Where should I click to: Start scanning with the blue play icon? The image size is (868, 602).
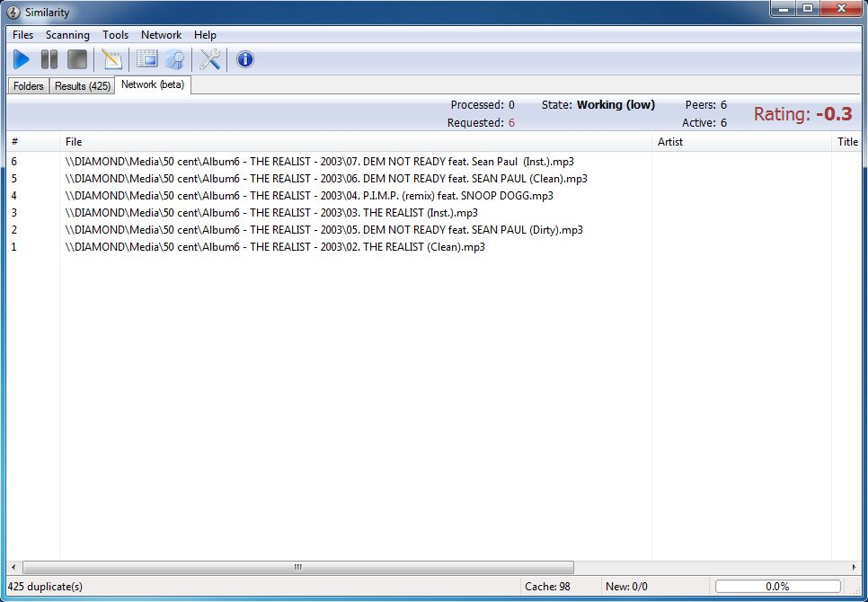tap(22, 59)
